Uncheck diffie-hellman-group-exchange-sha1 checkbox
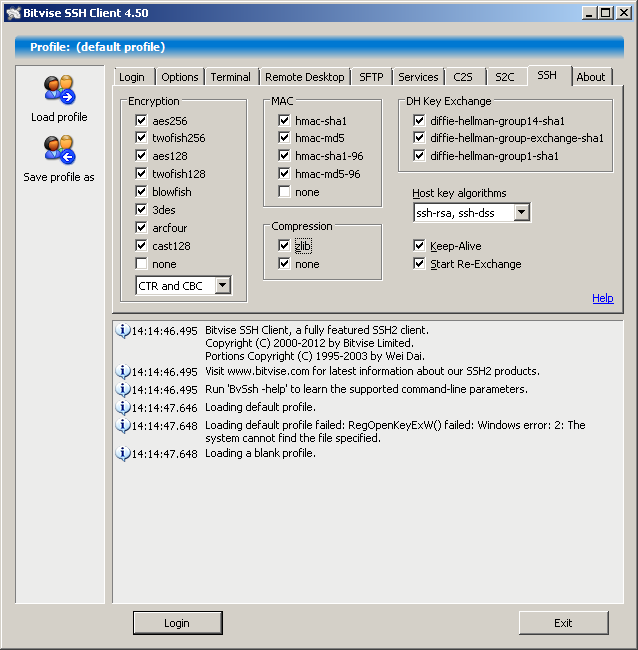This screenshot has height=650, width=638. click(x=419, y=138)
